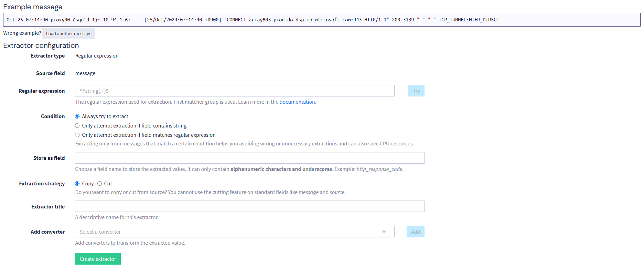This screenshot has height=266, width=644.
Task: Click the 'Load another message' button
Action: coord(69,33)
